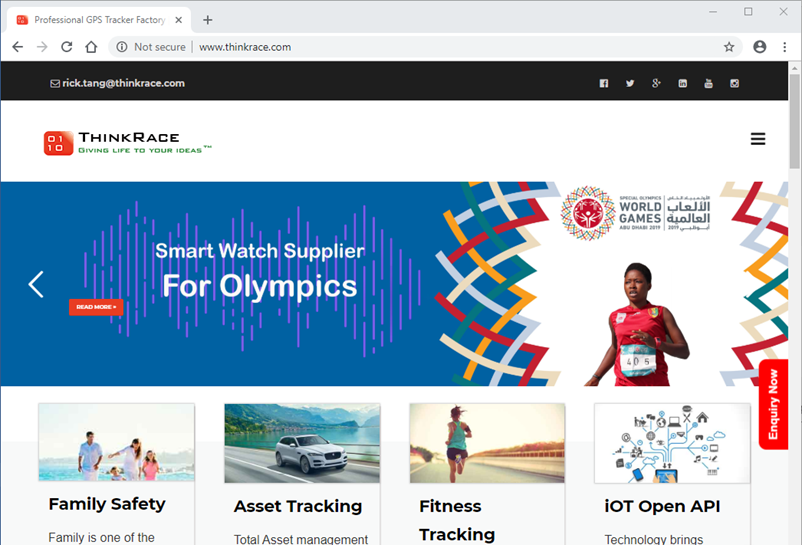Open ThinkRace Twitter icon
This screenshot has height=545, width=802.
tap(630, 83)
